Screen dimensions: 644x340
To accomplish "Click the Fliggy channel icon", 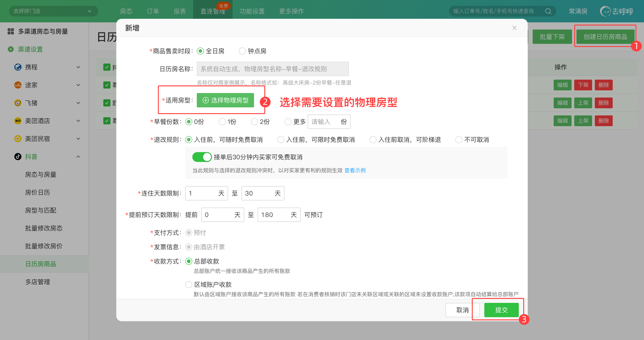I will 18,103.
